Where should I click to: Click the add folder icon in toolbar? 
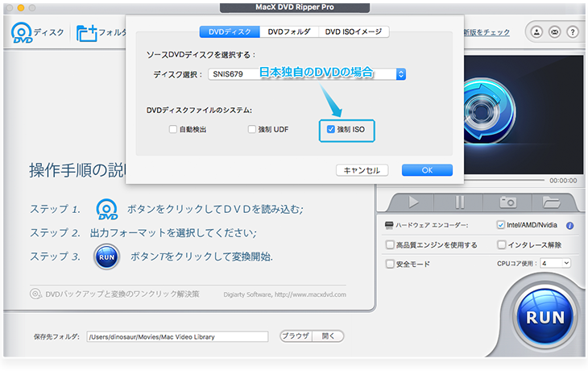(x=86, y=33)
